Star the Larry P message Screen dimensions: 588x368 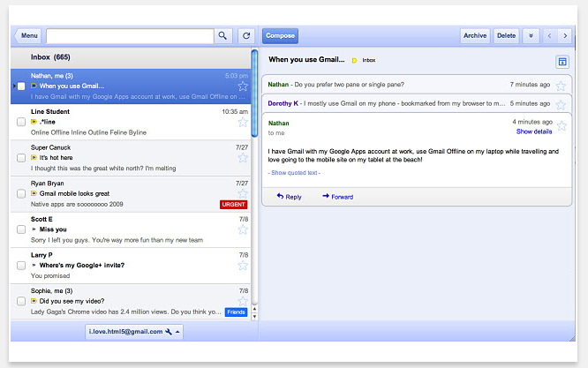coord(243,266)
